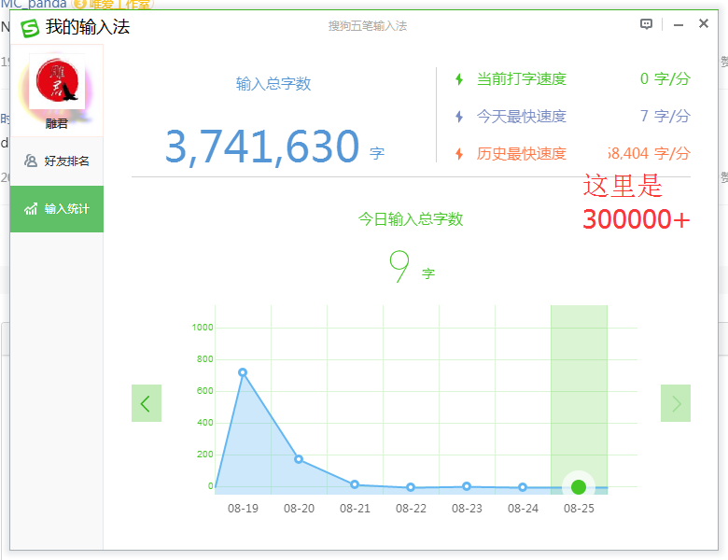Click today's count number 9
The width and height of the screenshot is (728, 560).
pyautogui.click(x=399, y=266)
